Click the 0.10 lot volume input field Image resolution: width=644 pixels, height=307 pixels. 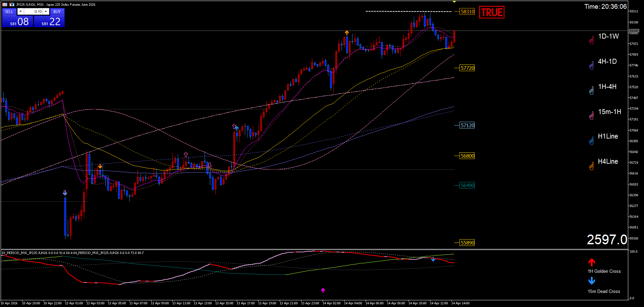[34, 11]
